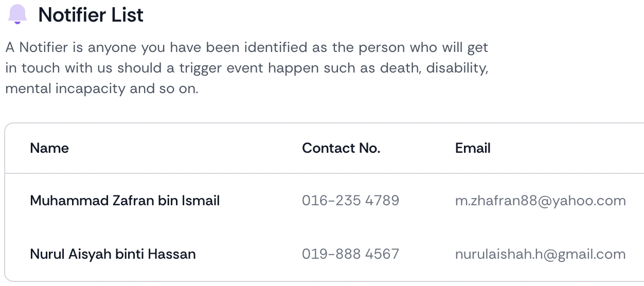Viewport: 644px width, 286px height.
Task: Select the Email column header
Action: tap(473, 148)
